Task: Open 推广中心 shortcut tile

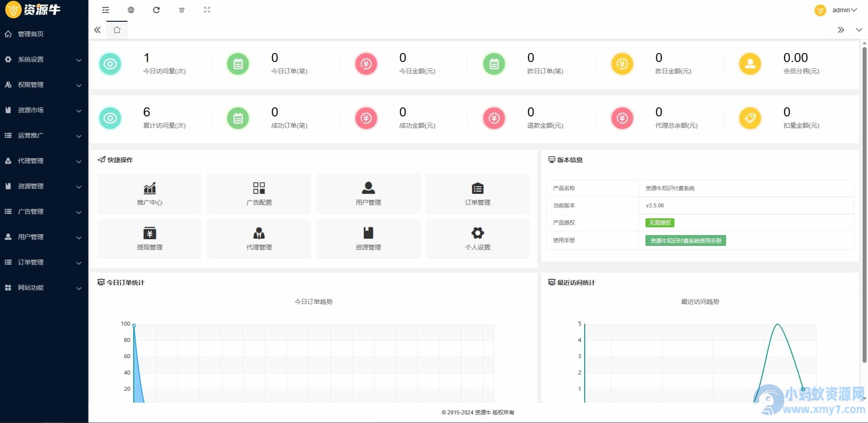Action: tap(150, 194)
